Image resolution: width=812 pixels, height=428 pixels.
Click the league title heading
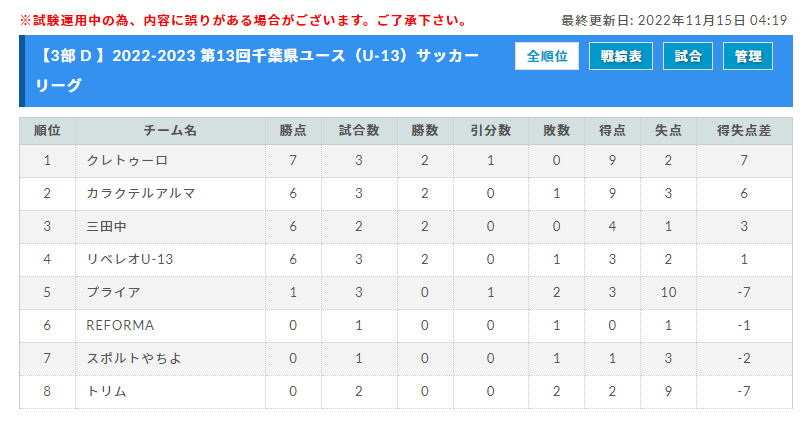[x=257, y=70]
